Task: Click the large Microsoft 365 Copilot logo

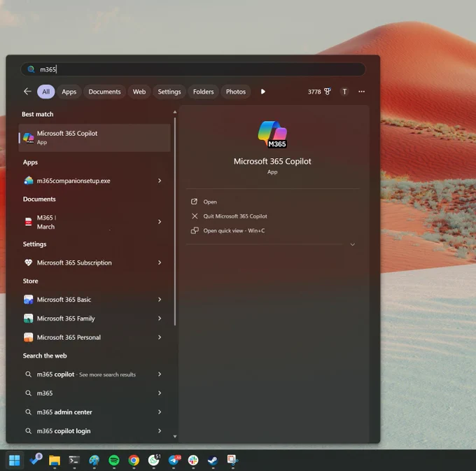Action: pos(272,134)
